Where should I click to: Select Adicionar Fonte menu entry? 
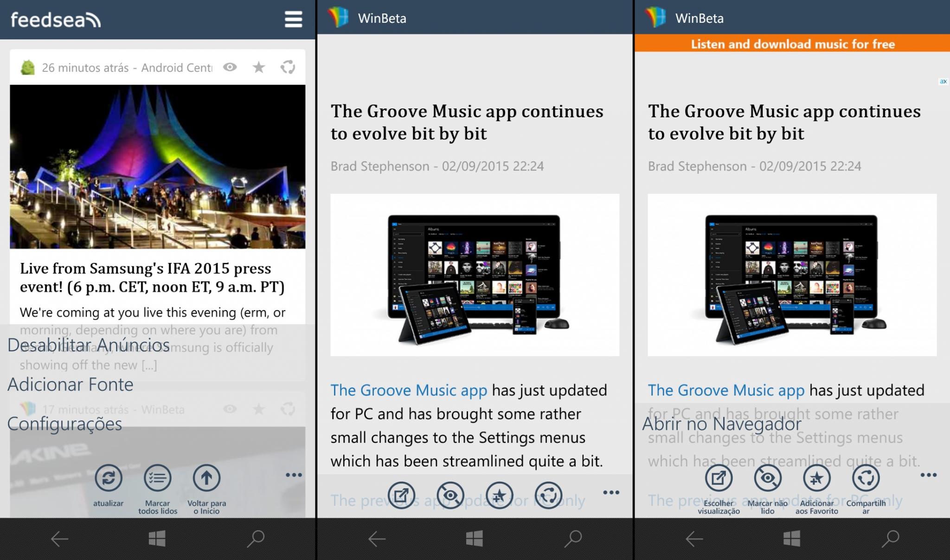[x=71, y=384]
